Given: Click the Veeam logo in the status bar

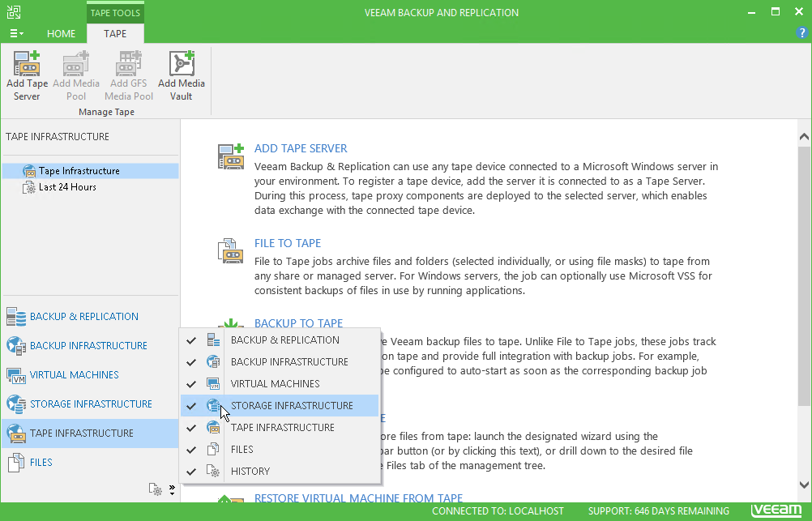Looking at the screenshot, I should (777, 510).
